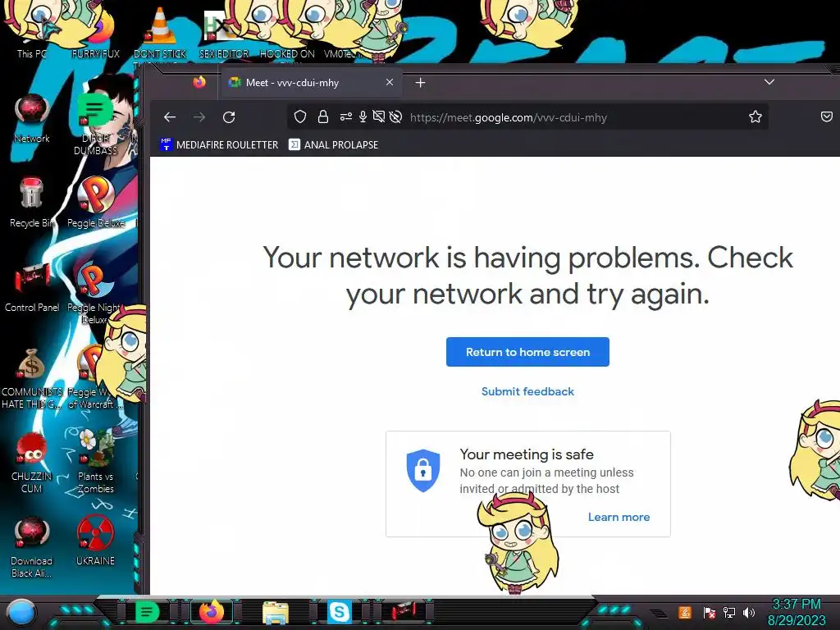Open a new tab with plus button
The image size is (840, 630).
coord(421,83)
